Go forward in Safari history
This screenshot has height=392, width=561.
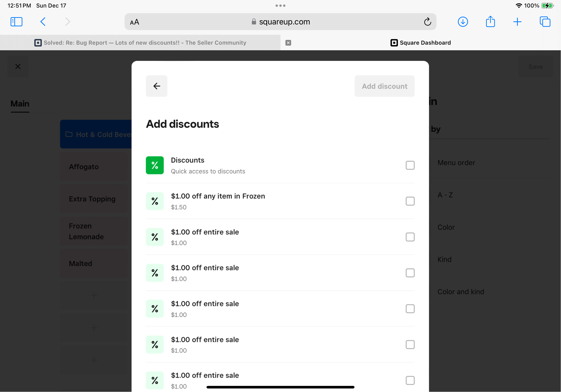click(x=67, y=22)
